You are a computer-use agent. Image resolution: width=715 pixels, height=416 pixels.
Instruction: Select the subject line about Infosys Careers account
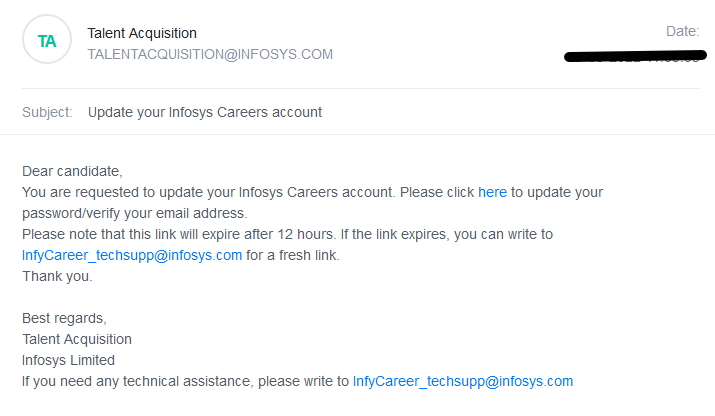coord(205,112)
